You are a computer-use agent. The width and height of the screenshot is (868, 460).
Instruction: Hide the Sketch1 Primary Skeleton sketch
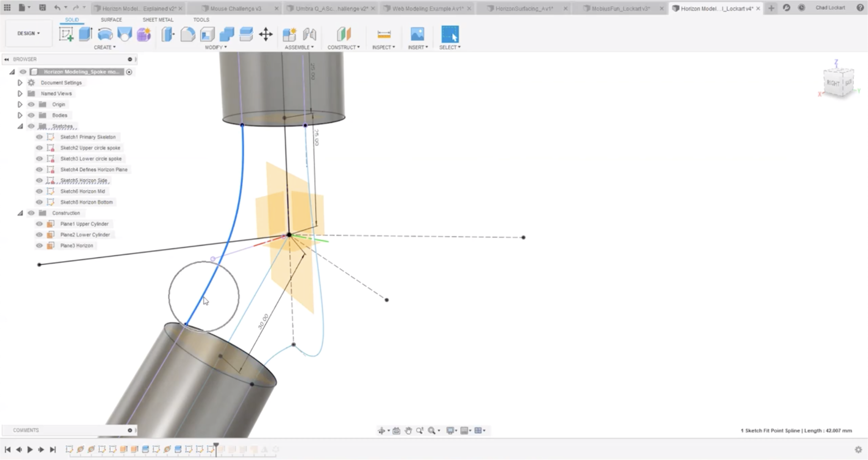(39, 137)
